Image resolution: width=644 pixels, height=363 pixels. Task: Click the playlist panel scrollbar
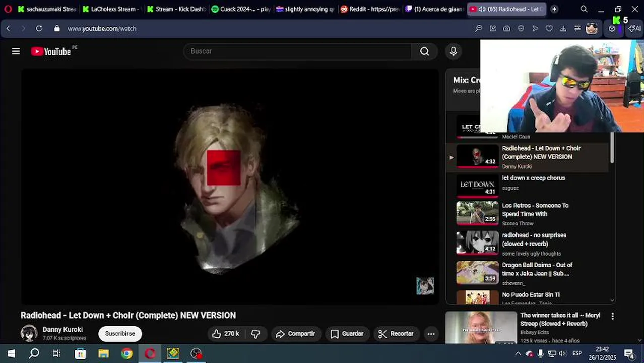click(612, 148)
